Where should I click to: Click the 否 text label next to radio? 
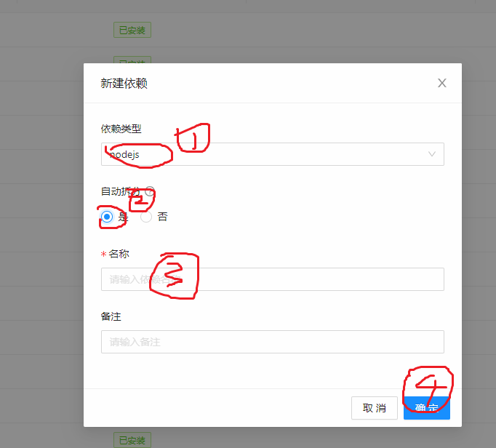pyautogui.click(x=163, y=217)
